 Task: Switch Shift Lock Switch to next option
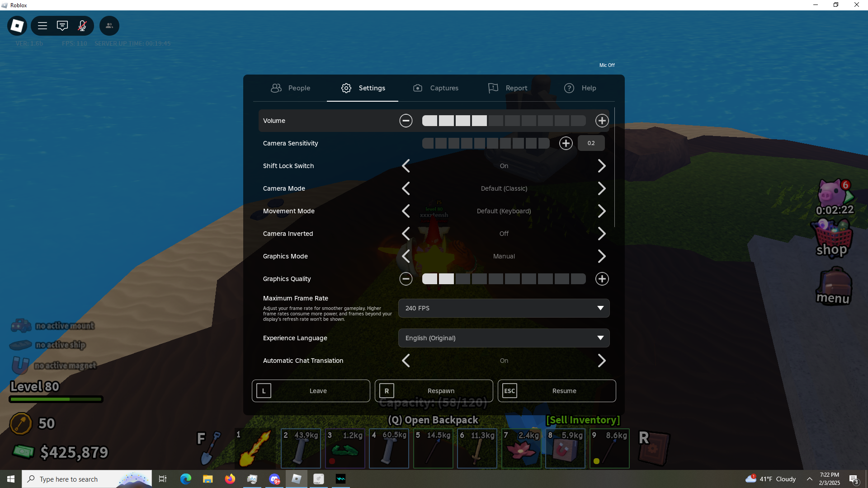click(602, 166)
